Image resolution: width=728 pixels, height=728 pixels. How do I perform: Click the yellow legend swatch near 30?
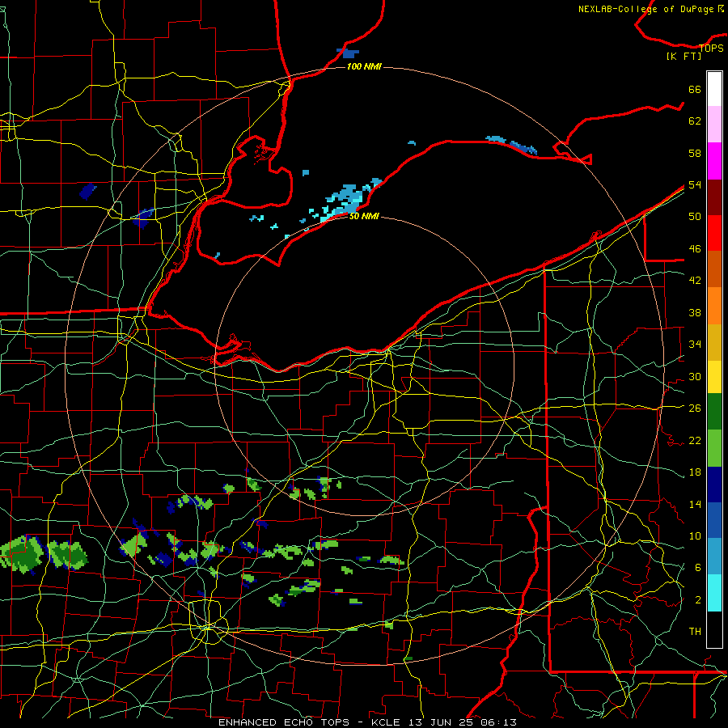coord(714,376)
